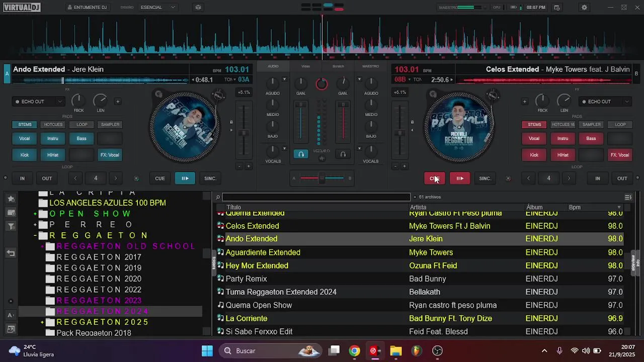This screenshot has width=644, height=362.
Task: Open right deck ECHO OUT effect dropdown
Action: coord(627,102)
